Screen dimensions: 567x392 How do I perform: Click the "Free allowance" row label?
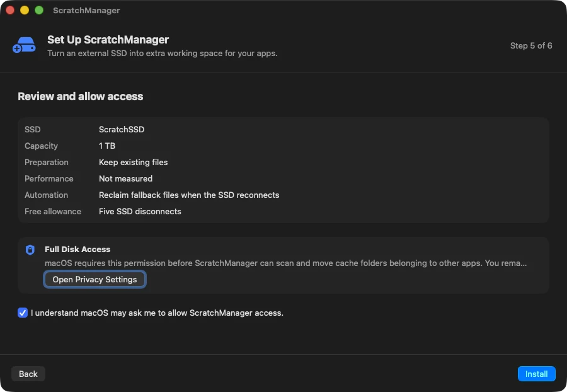(53, 212)
